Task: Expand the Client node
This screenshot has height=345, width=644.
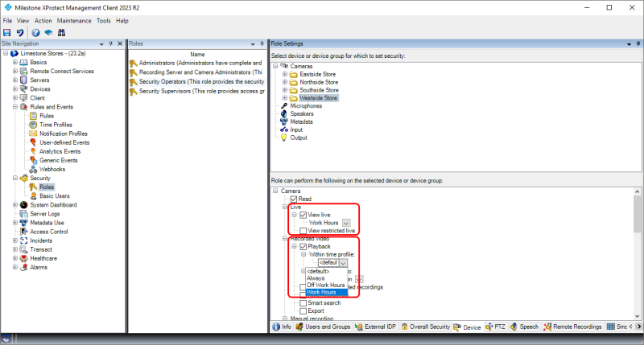Action: (x=15, y=97)
